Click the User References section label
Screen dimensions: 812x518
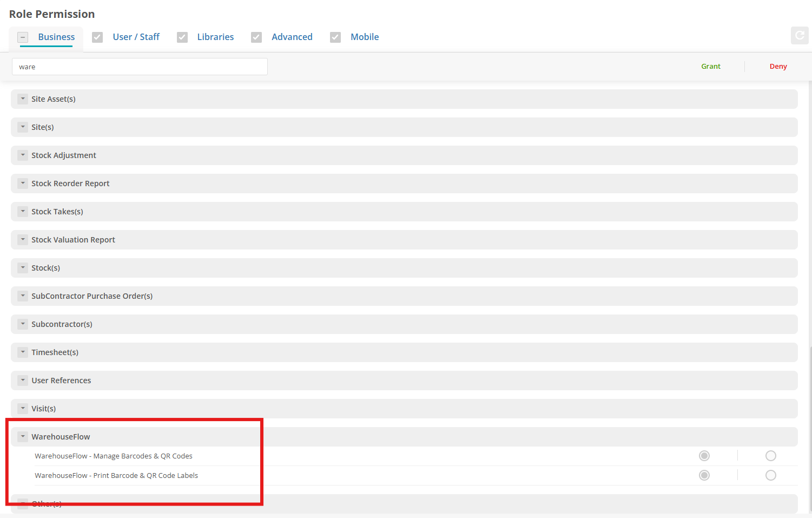coord(61,381)
